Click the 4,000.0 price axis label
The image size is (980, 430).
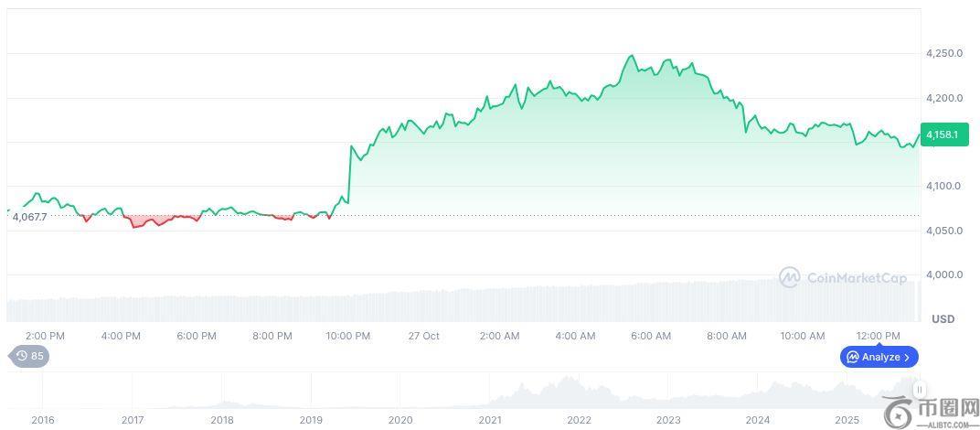tap(943, 274)
